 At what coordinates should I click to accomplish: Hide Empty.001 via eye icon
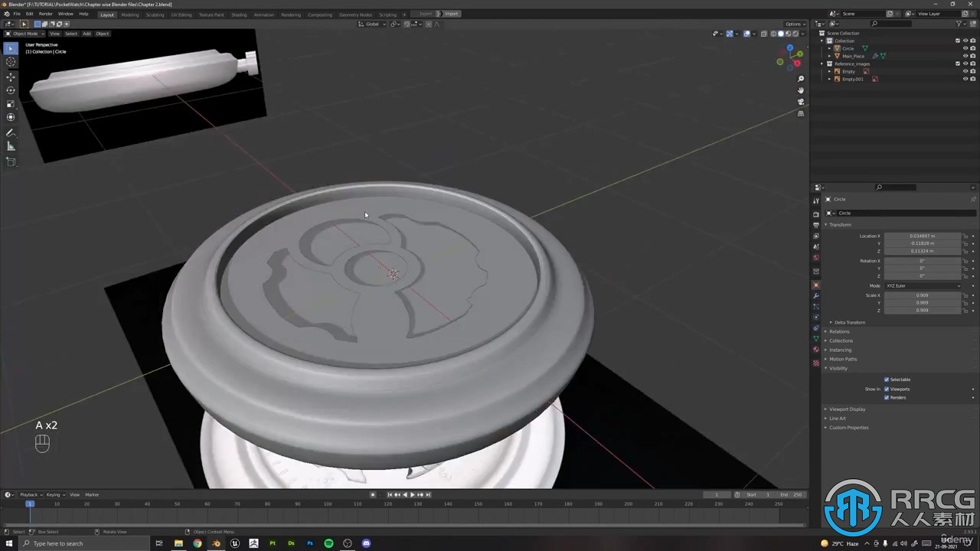pos(965,79)
